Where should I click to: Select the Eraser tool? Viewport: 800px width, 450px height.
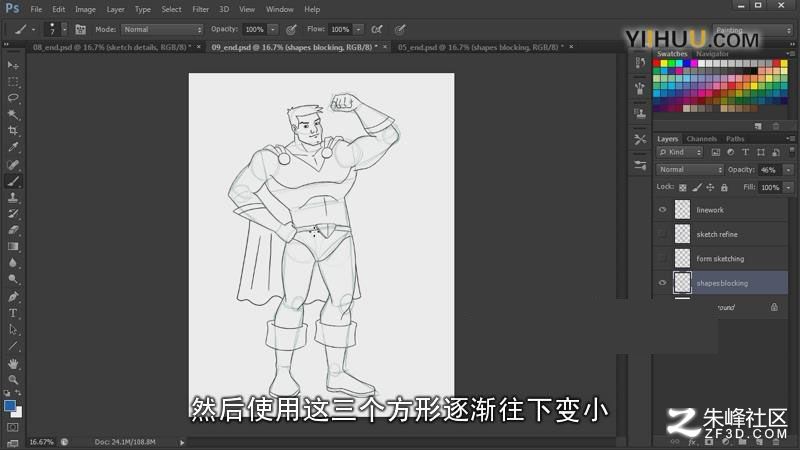click(x=13, y=230)
